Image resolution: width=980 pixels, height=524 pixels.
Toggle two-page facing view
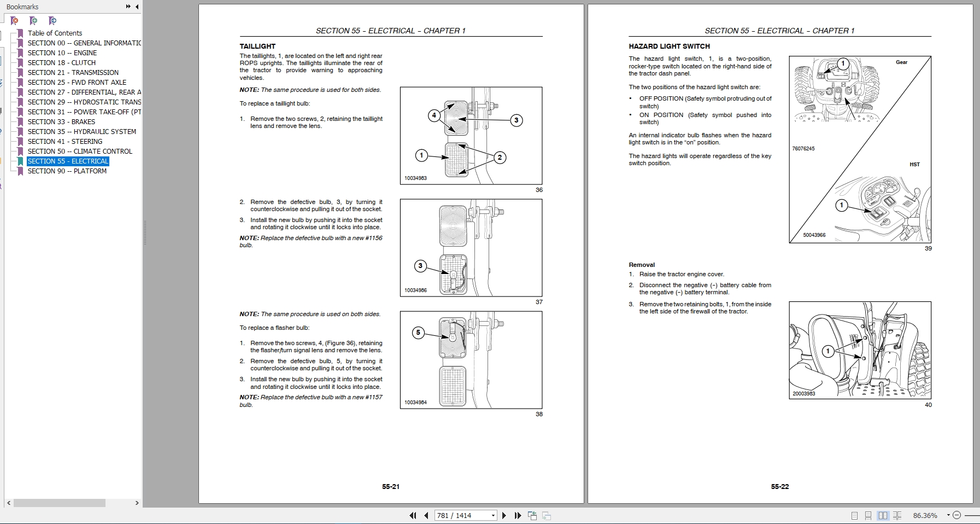click(x=883, y=515)
